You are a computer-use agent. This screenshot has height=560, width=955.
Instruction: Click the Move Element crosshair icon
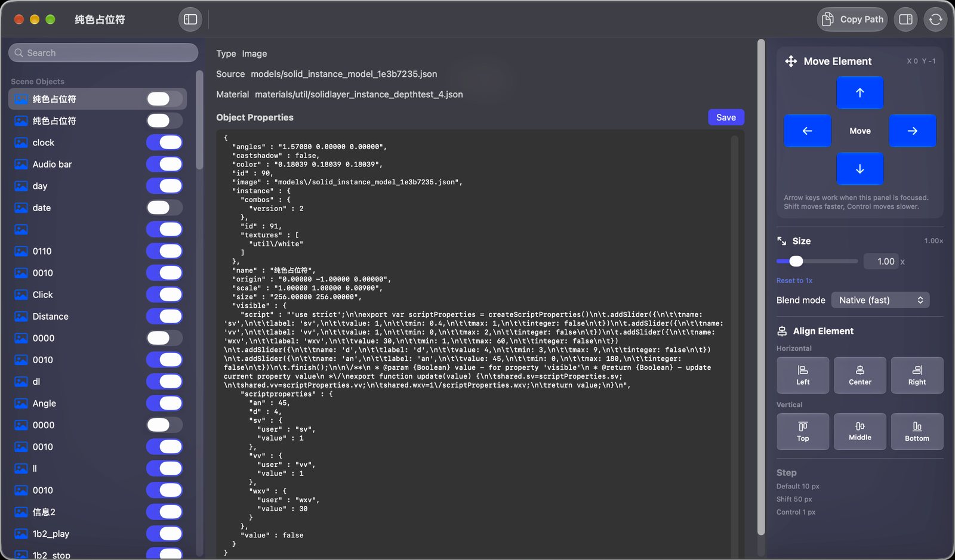pyautogui.click(x=791, y=61)
